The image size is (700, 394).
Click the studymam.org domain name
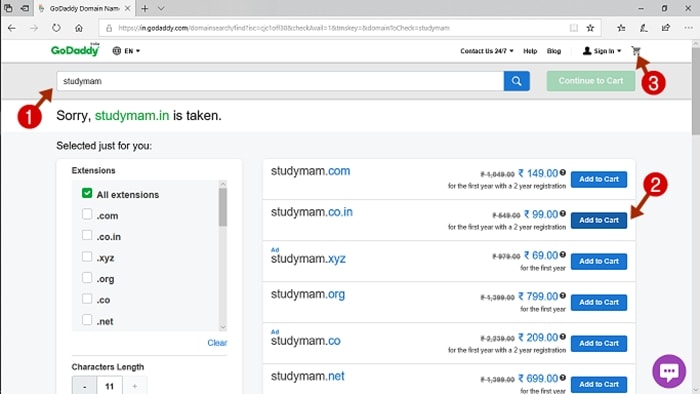click(308, 294)
